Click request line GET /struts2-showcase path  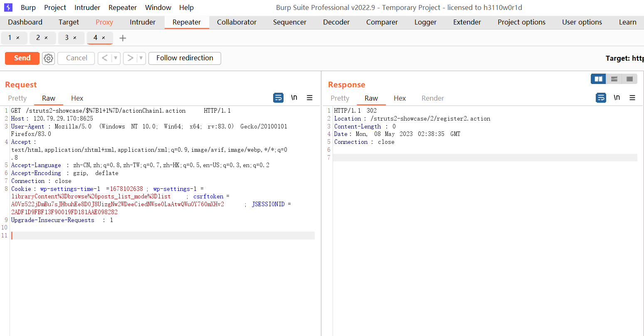(x=121, y=111)
